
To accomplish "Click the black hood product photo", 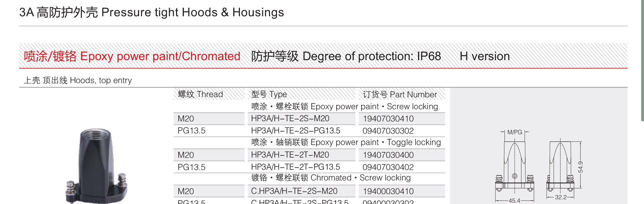I will [x=96, y=166].
